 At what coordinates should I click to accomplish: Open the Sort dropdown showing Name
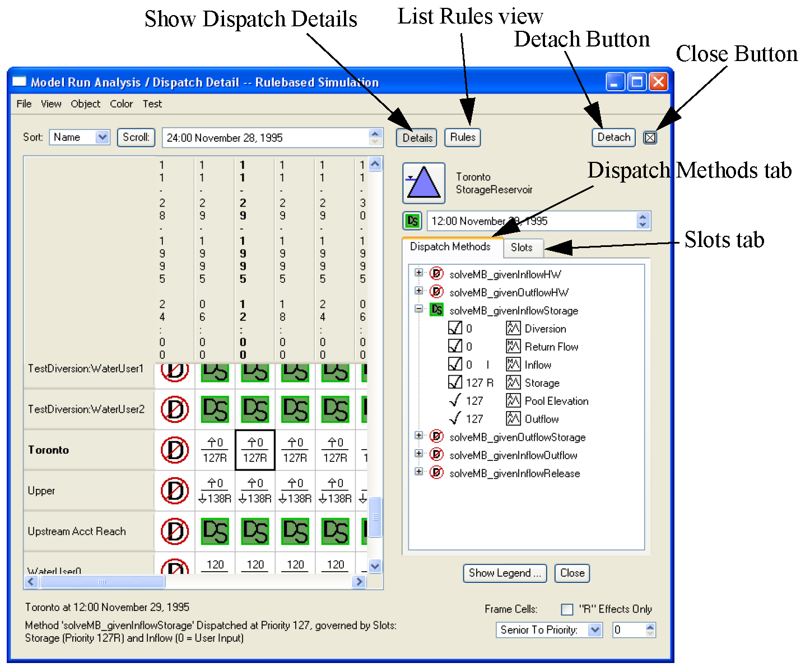(79, 137)
